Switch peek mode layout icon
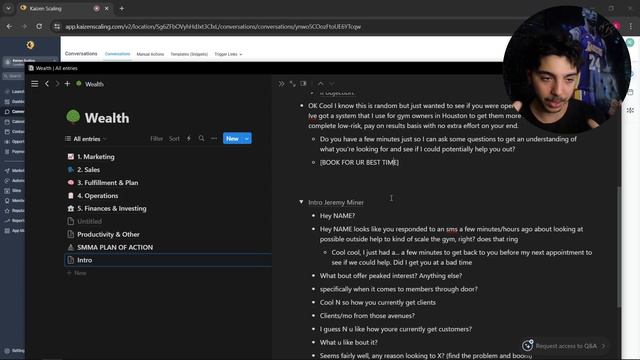The width and height of the screenshot is (640, 360). (303, 84)
